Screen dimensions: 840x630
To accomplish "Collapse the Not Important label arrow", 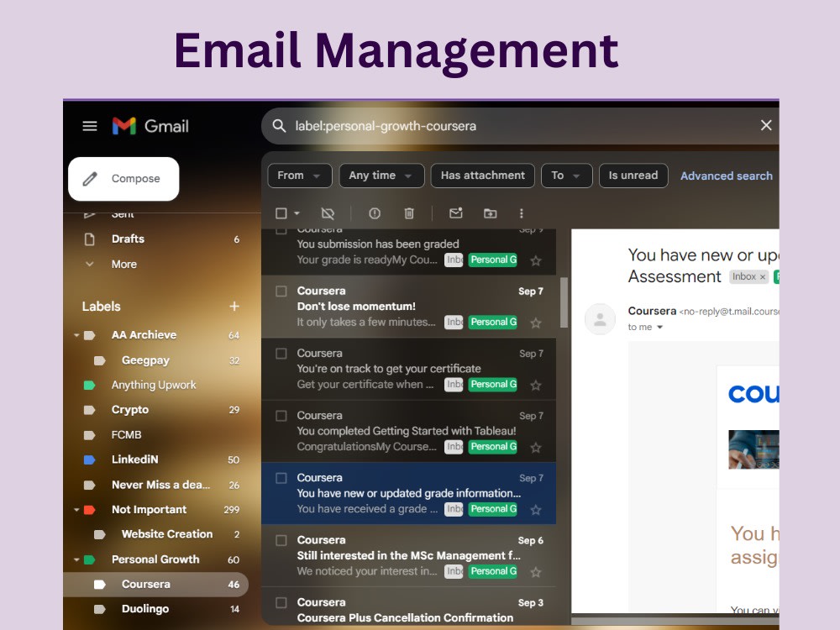I will click(76, 510).
